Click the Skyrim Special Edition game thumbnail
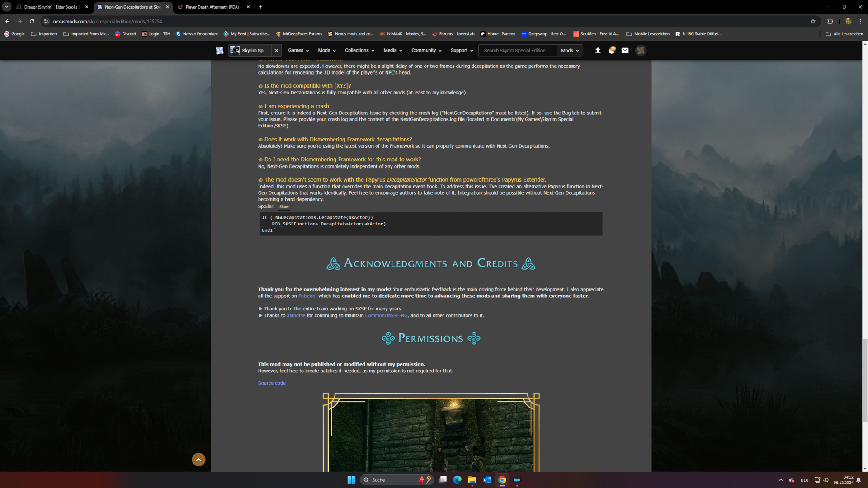This screenshot has height=488, width=868. [x=235, y=50]
